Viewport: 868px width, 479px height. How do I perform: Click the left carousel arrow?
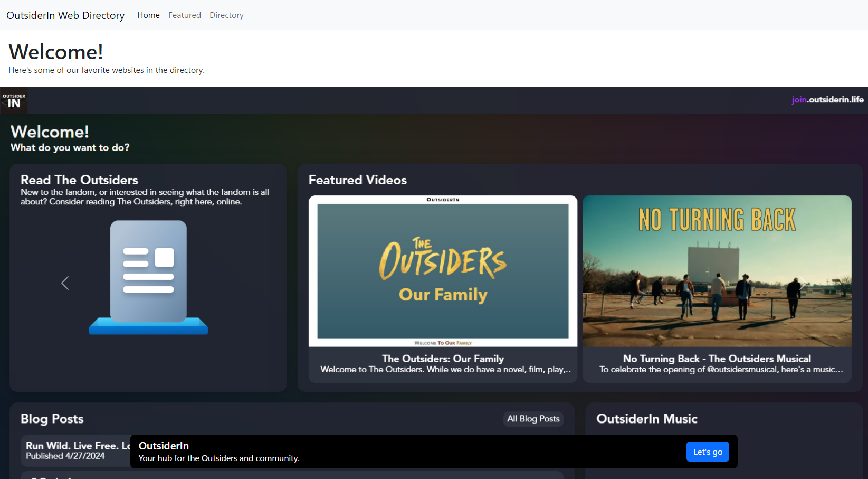65,283
